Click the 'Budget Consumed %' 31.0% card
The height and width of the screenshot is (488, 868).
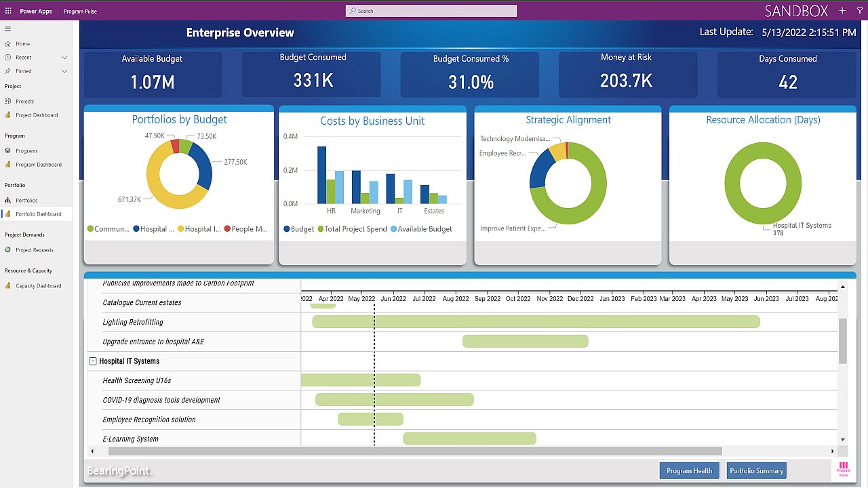(x=471, y=75)
